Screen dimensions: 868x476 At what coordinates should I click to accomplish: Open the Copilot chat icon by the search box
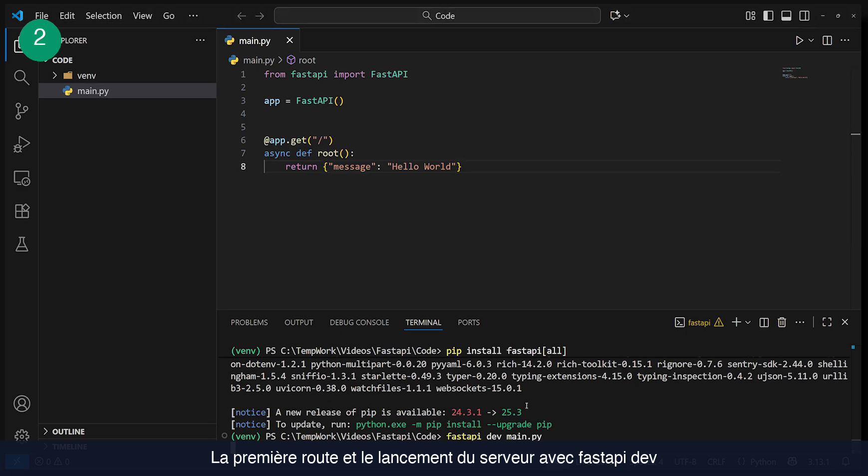(615, 15)
